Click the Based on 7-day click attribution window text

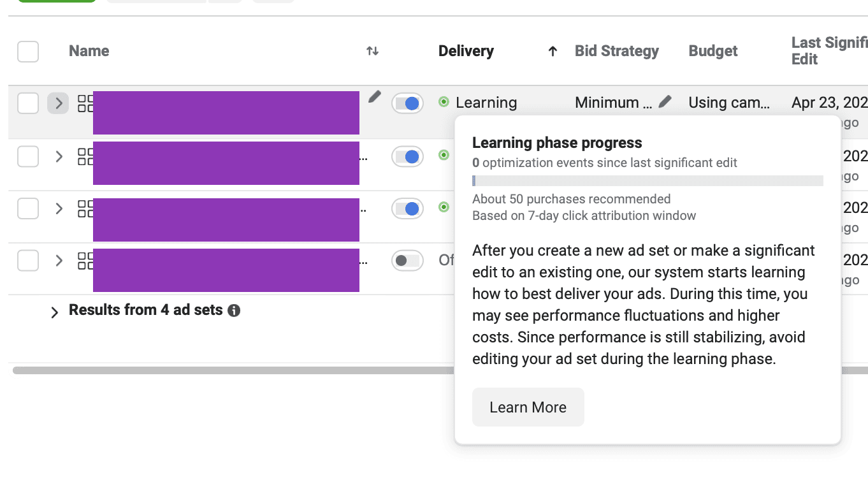point(584,215)
